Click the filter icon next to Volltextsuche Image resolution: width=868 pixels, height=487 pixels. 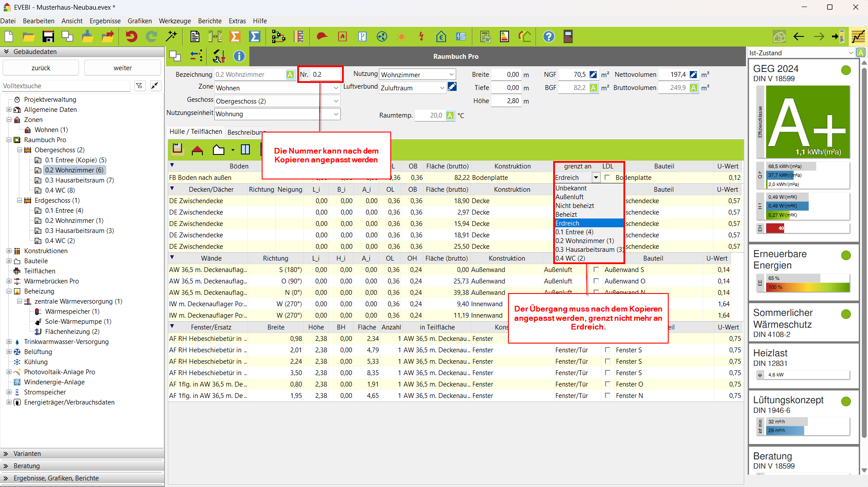tap(139, 86)
